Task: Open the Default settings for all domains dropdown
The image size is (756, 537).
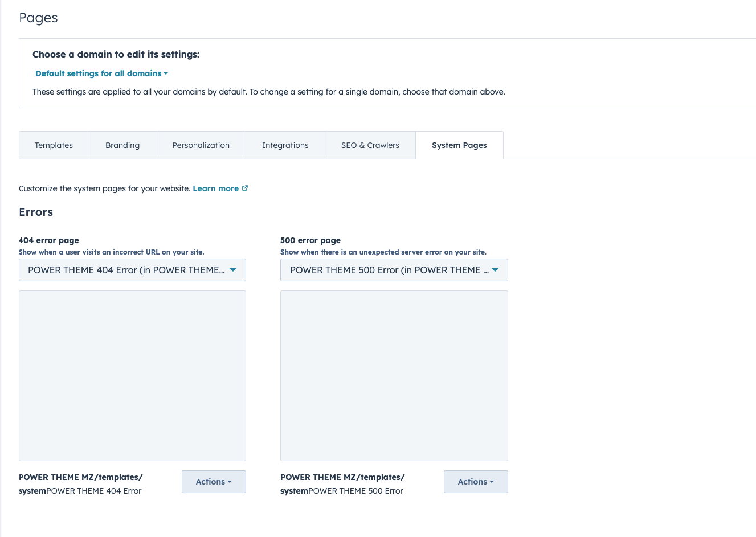Action: [101, 73]
